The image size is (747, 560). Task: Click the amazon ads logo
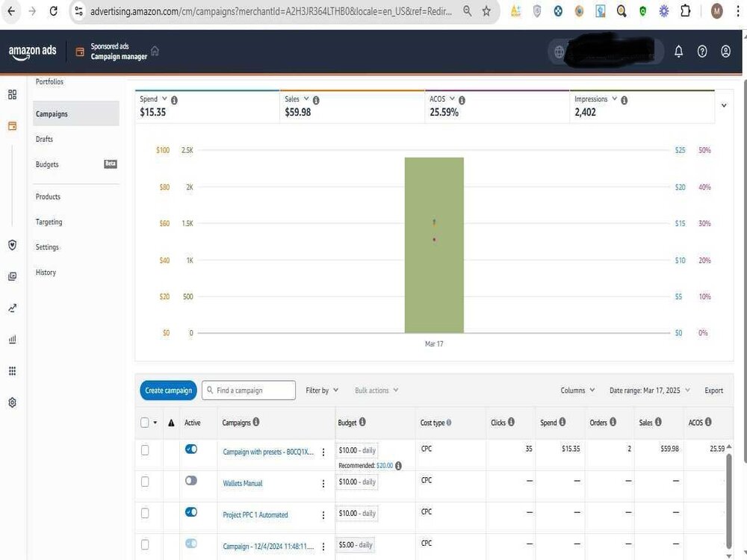tap(32, 52)
